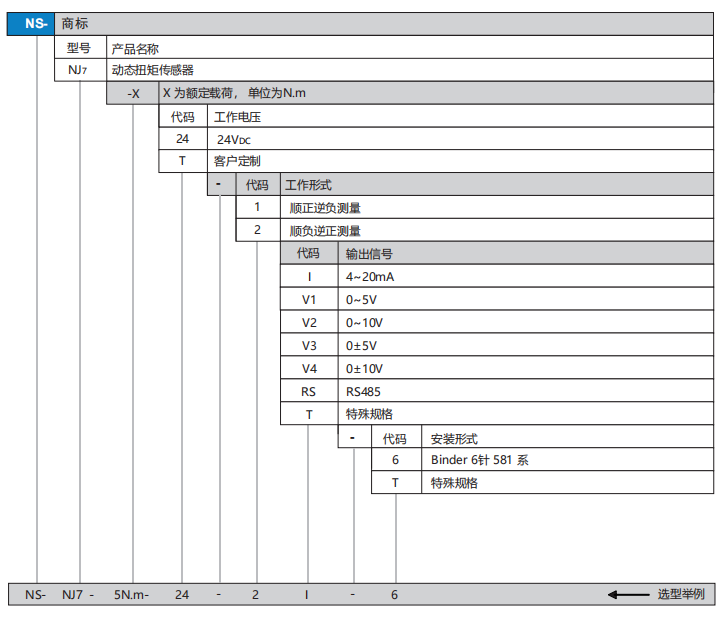
Task: Click the 动态扭矩传感器 product name
Action: click(153, 70)
